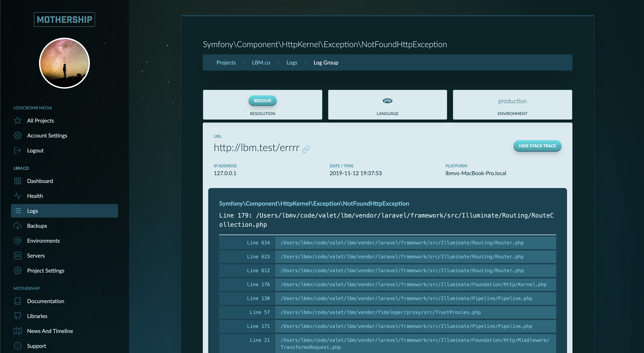Screen dimensions: 644x353
Task: Open Backups via the cloud download icon
Action: [17, 226]
